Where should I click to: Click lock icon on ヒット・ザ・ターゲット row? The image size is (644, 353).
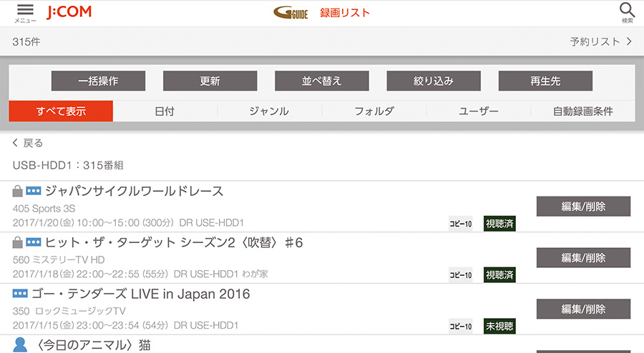tap(17, 242)
